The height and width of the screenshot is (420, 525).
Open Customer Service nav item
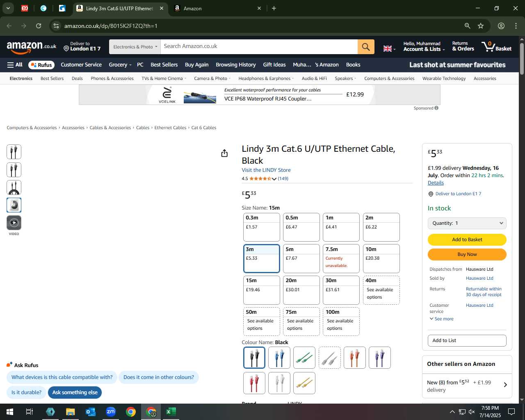81,65
